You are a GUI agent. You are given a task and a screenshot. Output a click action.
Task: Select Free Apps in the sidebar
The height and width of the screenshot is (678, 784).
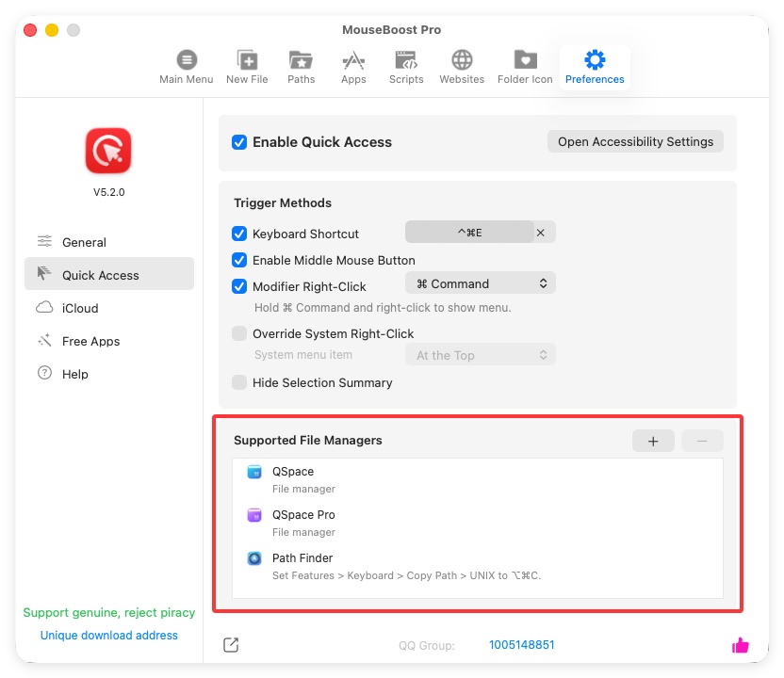coord(109,341)
